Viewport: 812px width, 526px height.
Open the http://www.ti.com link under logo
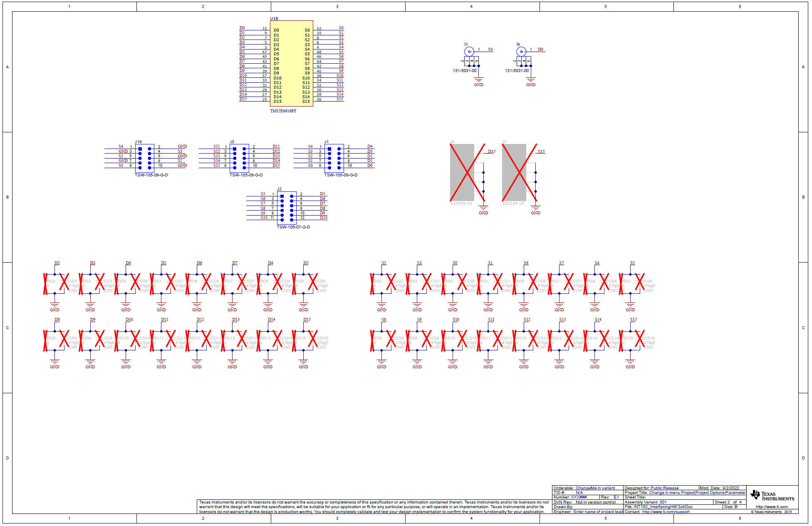pyautogui.click(x=772, y=507)
